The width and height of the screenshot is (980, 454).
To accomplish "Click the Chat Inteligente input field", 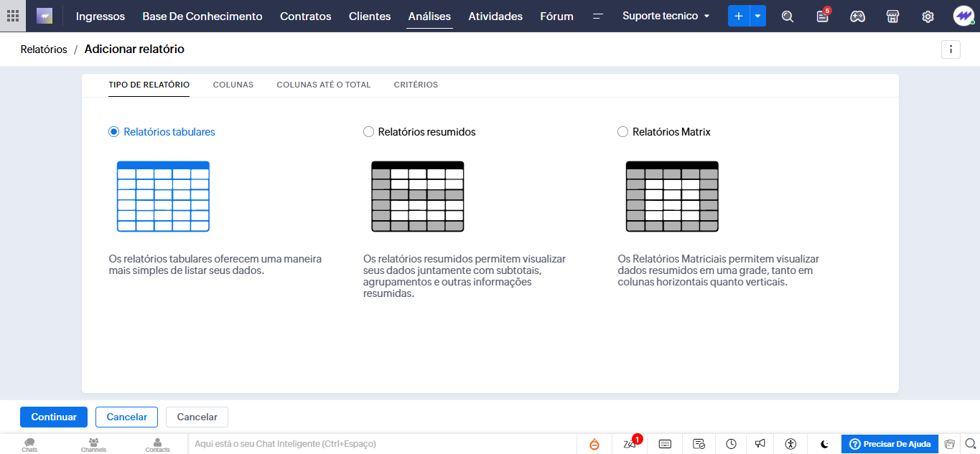I will point(381,444).
